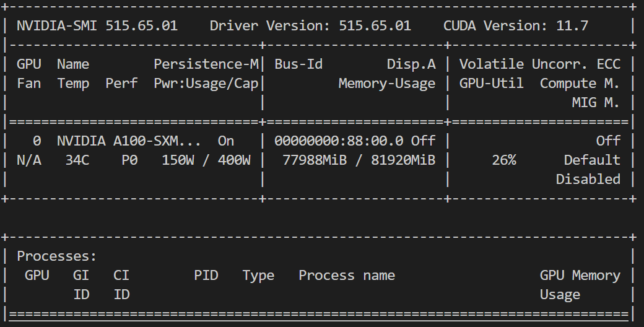Click the Persistence-M value On
This screenshot has width=644, height=327.
click(x=226, y=141)
